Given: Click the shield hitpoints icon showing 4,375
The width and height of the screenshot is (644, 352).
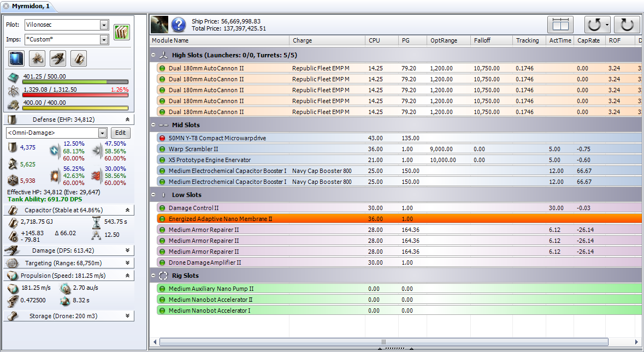Looking at the screenshot, I should tap(13, 147).
